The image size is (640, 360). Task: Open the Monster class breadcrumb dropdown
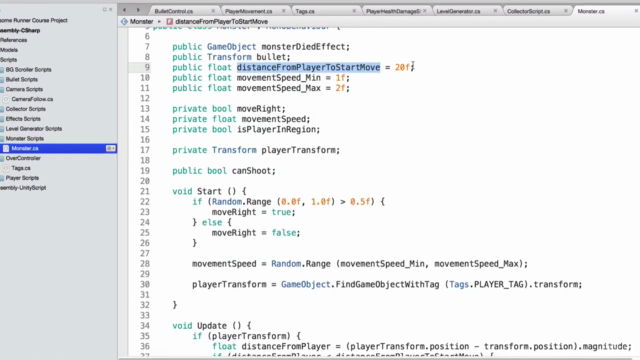coord(141,22)
